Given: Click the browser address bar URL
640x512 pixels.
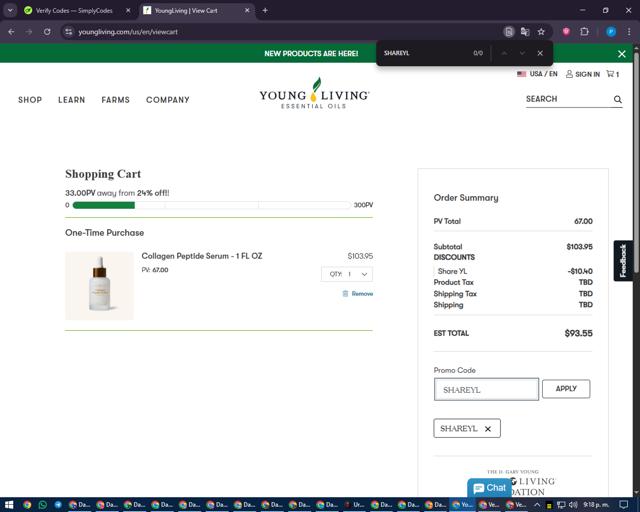Looking at the screenshot, I should pos(128,32).
